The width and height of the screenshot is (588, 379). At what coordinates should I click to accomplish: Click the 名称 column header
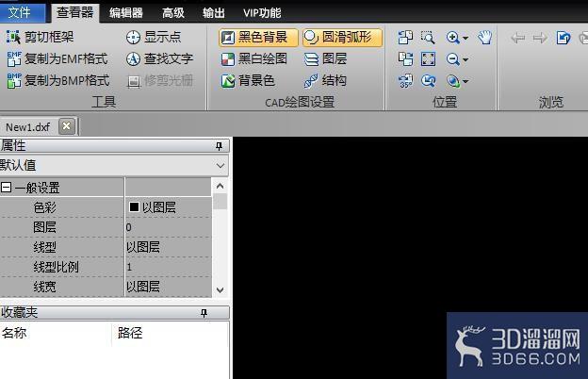pyautogui.click(x=56, y=333)
